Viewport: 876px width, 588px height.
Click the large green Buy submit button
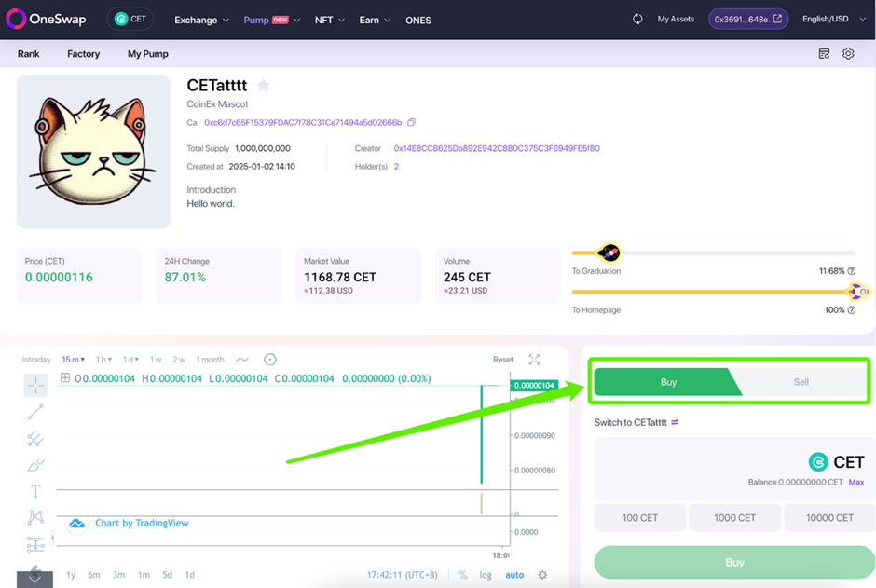point(734,562)
